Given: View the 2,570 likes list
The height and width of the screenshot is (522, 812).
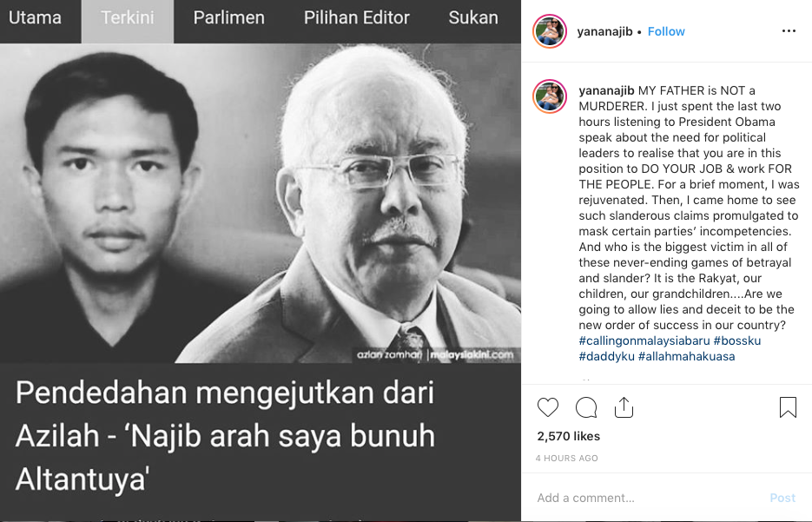Looking at the screenshot, I should [x=569, y=436].
